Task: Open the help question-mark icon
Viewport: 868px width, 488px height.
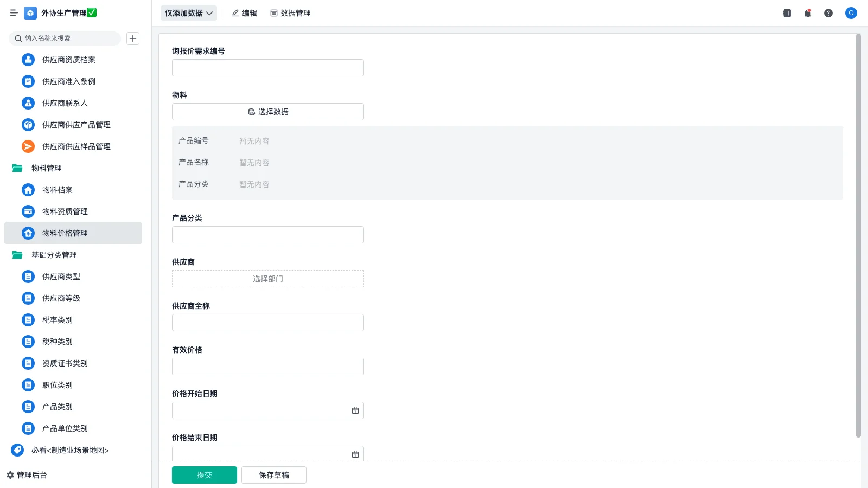Action: pyautogui.click(x=828, y=13)
